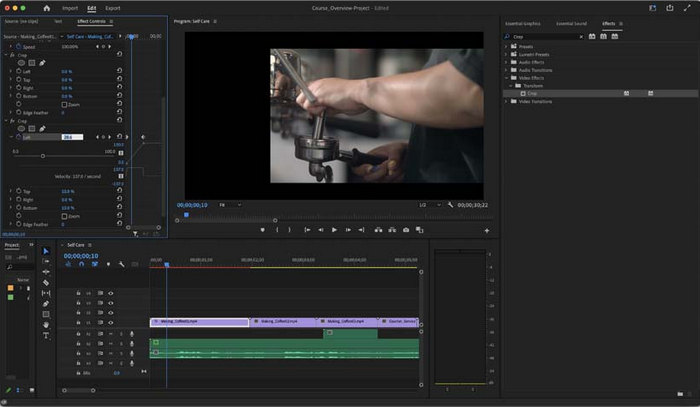Viewport: 700px width, 407px height.
Task: Toggle voice-over microphone on first audio track
Action: click(x=132, y=334)
